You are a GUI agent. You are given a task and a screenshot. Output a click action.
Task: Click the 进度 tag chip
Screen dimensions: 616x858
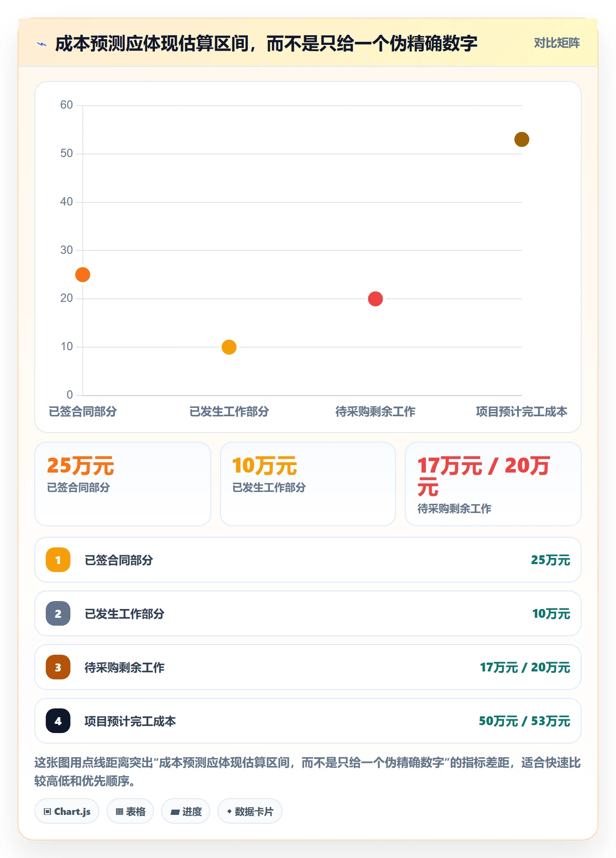[186, 811]
